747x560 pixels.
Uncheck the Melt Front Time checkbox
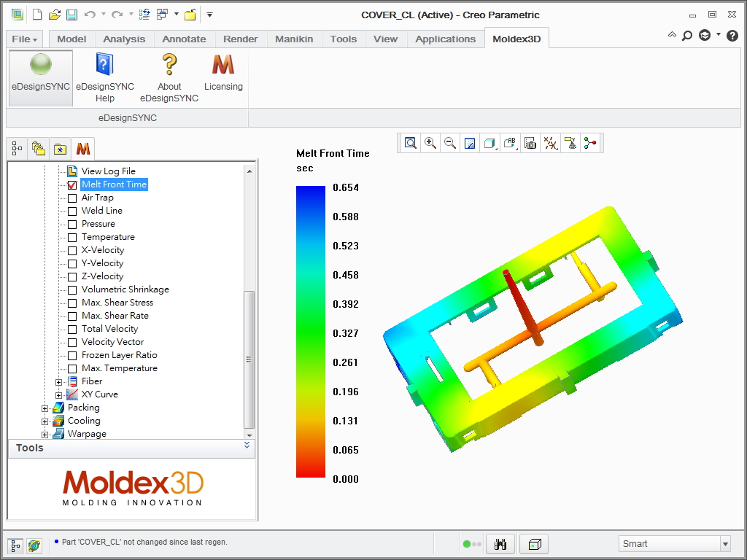click(x=72, y=184)
